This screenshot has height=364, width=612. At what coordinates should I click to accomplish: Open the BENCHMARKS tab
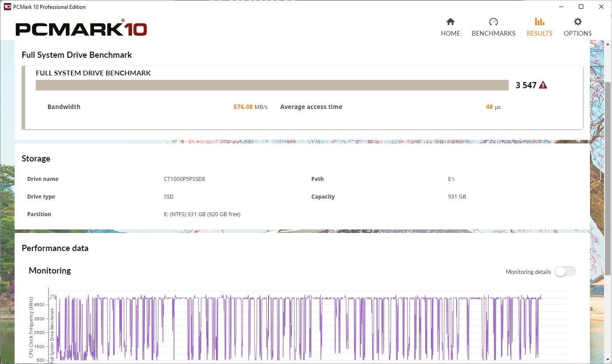[493, 27]
